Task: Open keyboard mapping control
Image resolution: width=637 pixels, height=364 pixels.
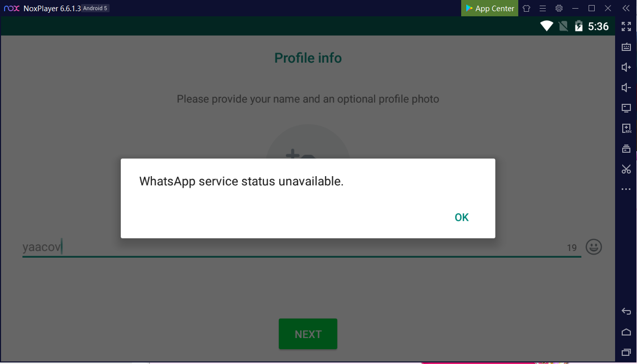Action: pos(626,47)
